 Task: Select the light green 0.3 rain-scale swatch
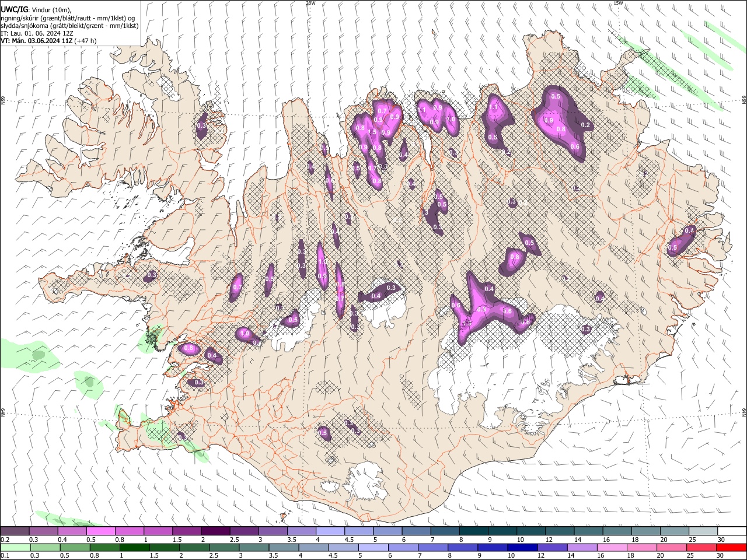click(46, 547)
